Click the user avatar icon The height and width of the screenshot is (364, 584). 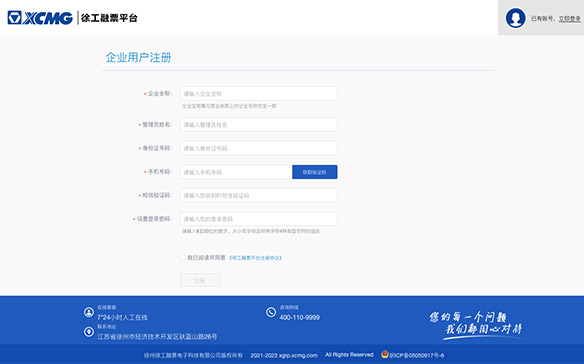pos(515,18)
